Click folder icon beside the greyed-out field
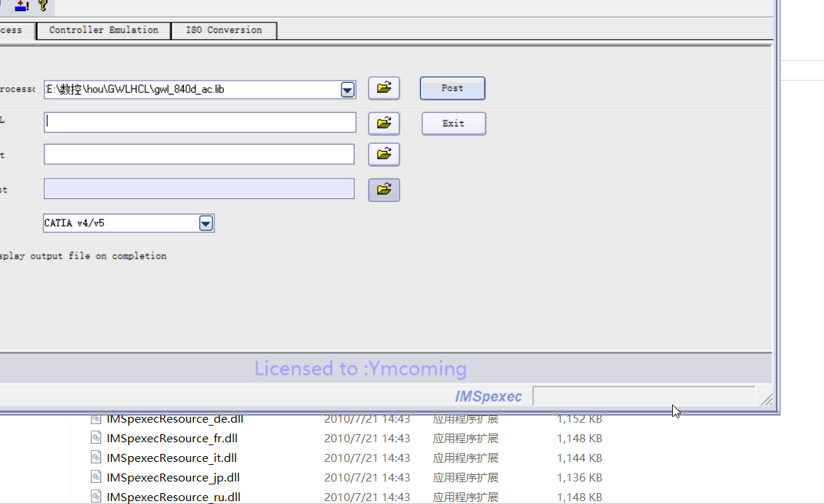Image resolution: width=824 pixels, height=504 pixels. tap(384, 190)
